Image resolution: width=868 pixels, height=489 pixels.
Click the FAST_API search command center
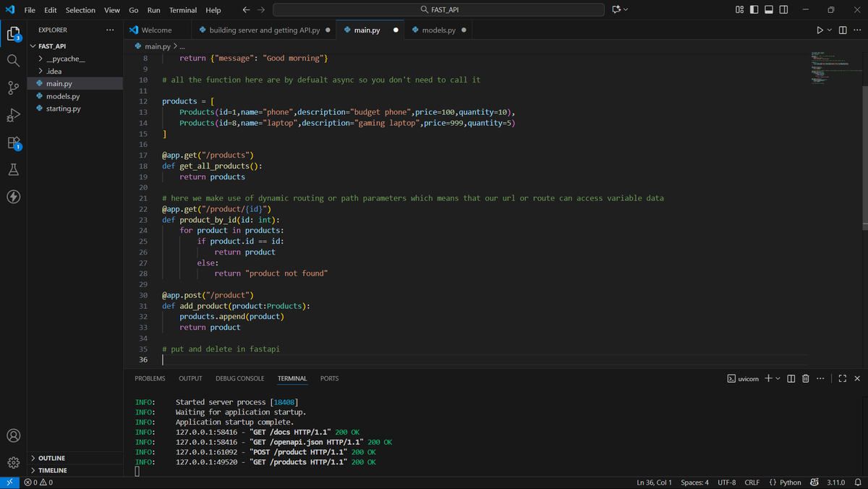coord(438,10)
